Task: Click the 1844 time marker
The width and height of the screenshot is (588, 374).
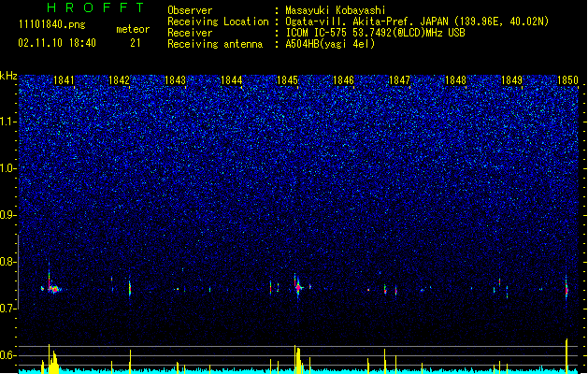Action: [x=232, y=80]
